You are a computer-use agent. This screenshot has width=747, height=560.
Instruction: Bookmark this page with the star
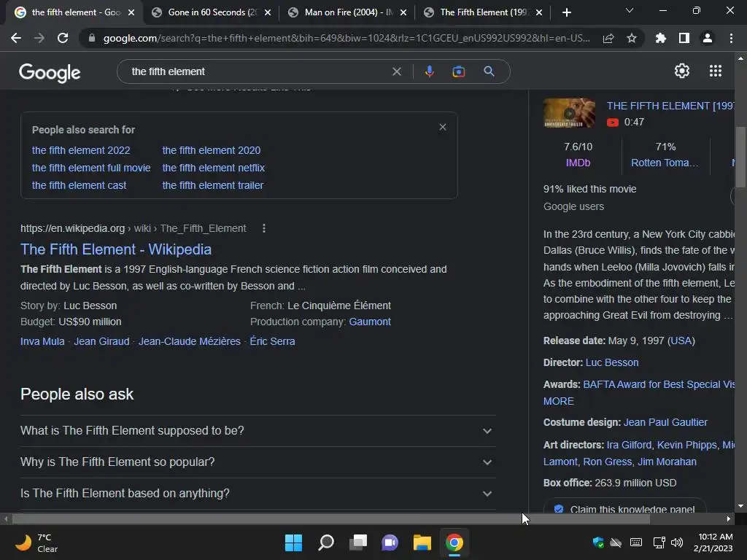[632, 38]
